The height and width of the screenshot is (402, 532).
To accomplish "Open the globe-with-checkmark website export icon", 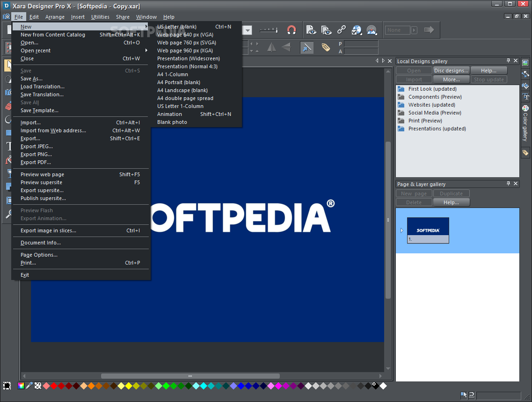I will (x=357, y=30).
